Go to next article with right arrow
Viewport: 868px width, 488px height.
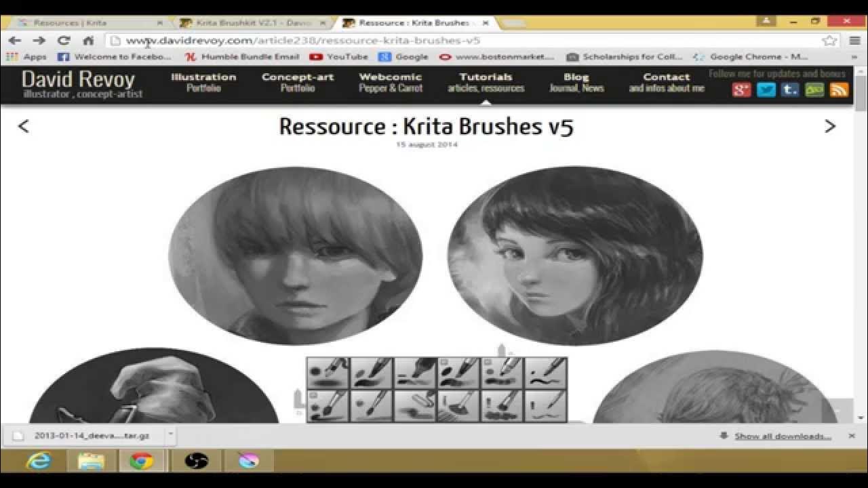tap(830, 126)
